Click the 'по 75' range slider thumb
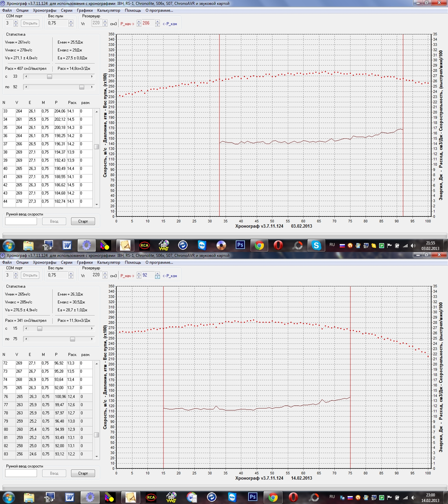448x504 pixels. tap(72, 339)
